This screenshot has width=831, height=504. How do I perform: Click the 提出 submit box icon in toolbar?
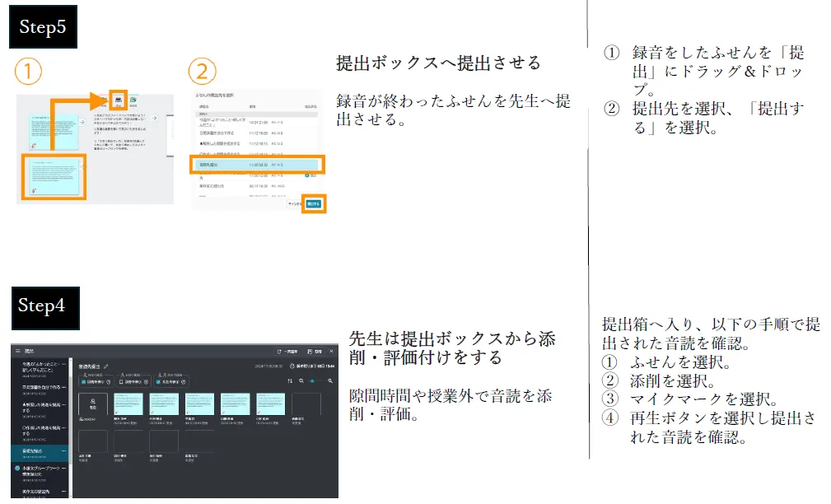pos(119,100)
